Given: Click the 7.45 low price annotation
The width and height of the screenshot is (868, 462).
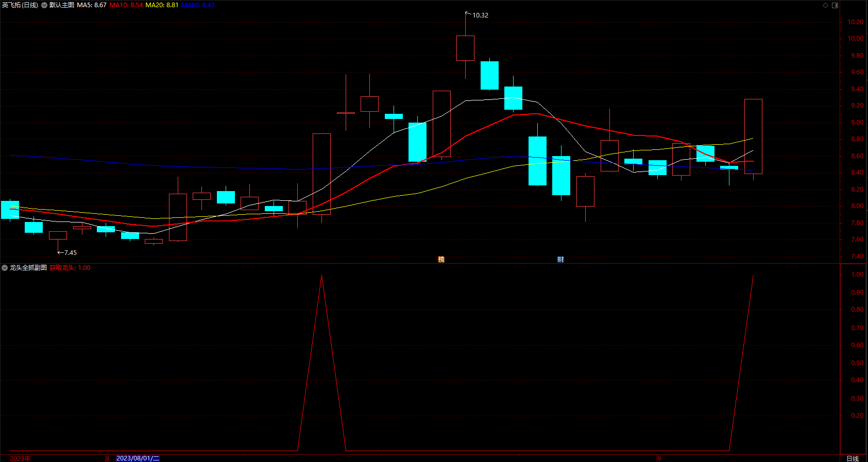Looking at the screenshot, I should click(x=70, y=253).
